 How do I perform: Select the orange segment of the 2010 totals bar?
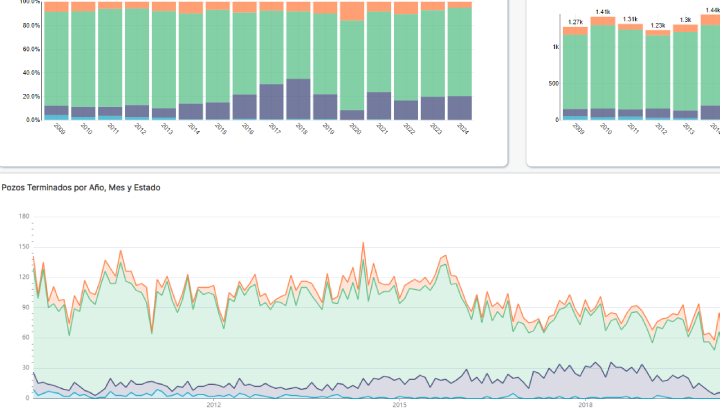(x=603, y=21)
